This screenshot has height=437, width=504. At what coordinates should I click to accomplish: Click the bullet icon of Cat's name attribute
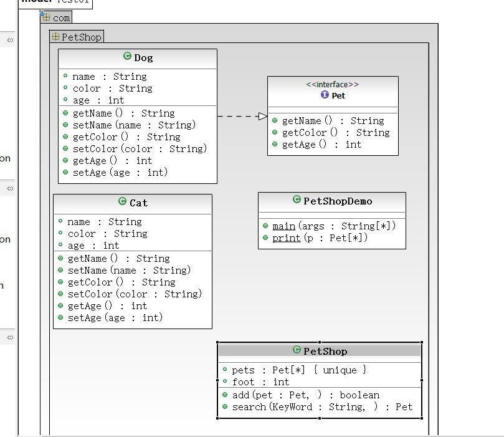pos(60,221)
